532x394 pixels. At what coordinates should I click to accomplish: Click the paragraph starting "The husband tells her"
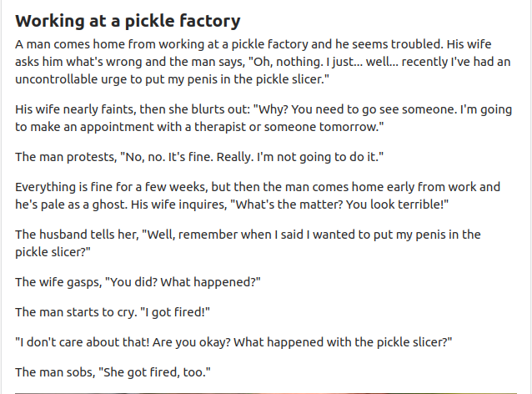(x=248, y=243)
